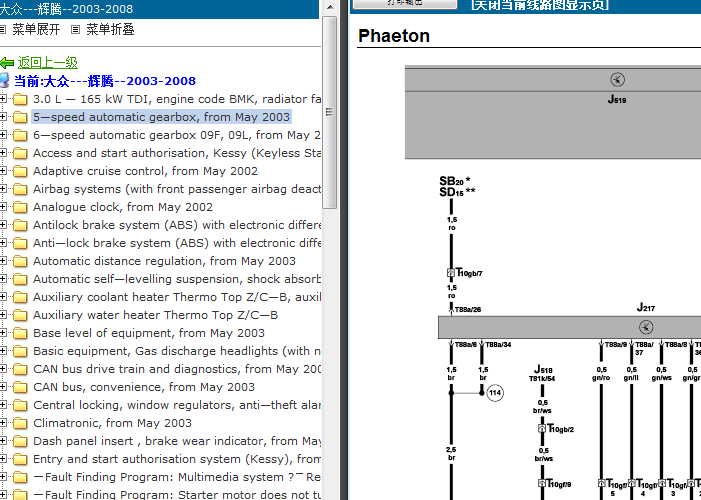Click folder icon for Access and start authorisation
Screen dimensions: 701x500
coord(20,153)
